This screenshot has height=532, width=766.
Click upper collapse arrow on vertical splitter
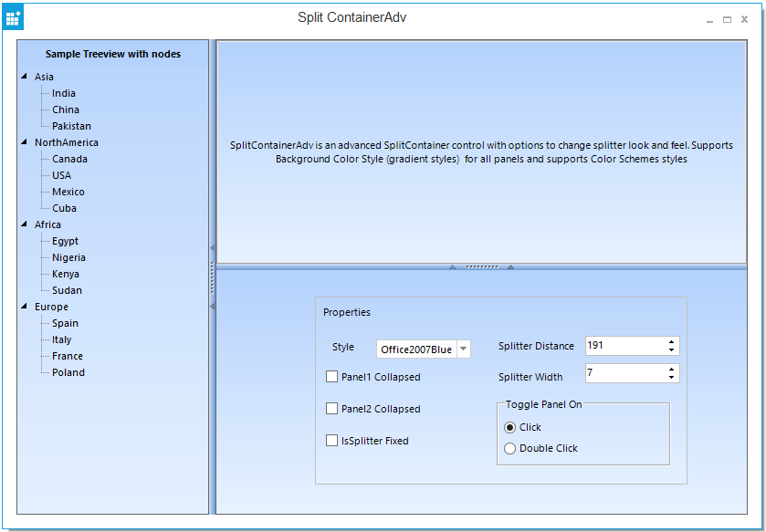[x=213, y=247]
